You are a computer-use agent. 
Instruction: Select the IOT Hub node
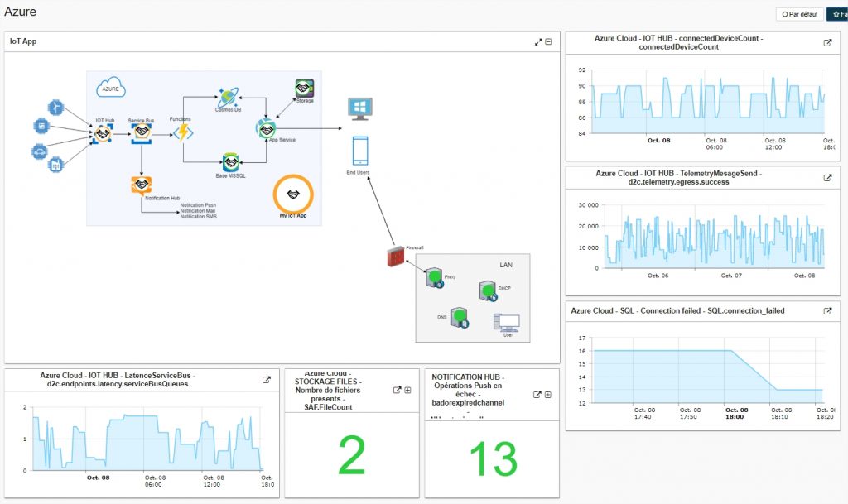(103, 133)
